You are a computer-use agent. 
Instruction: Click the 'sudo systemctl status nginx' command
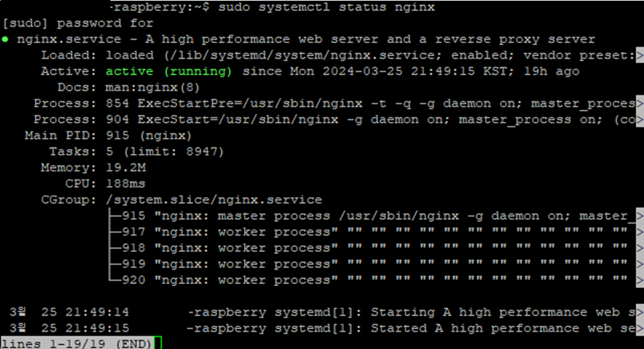coord(326,7)
